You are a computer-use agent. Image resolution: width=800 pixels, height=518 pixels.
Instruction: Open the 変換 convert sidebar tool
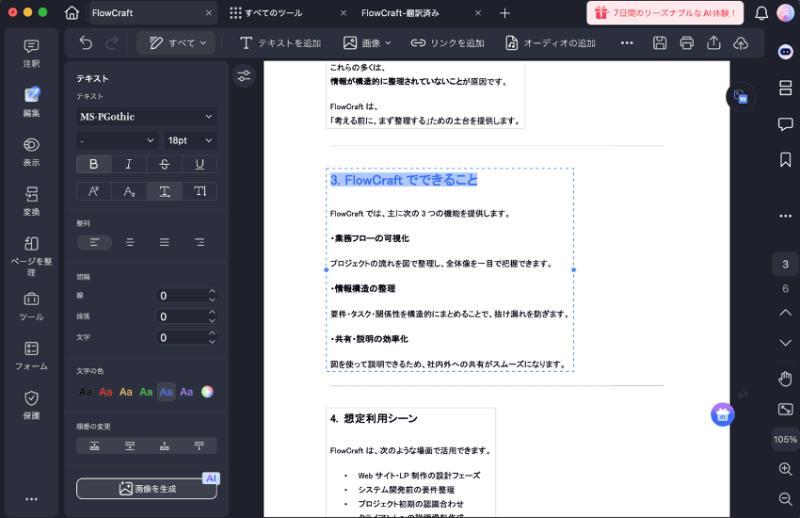pos(31,201)
